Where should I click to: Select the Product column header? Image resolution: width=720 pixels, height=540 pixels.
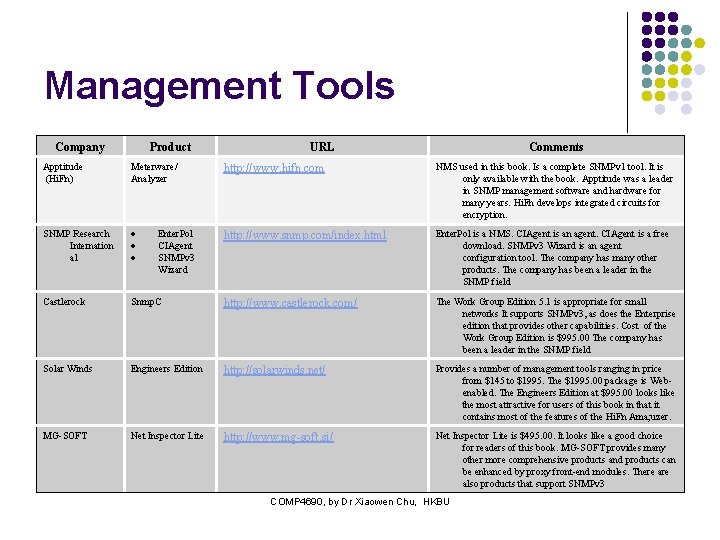[170, 146]
